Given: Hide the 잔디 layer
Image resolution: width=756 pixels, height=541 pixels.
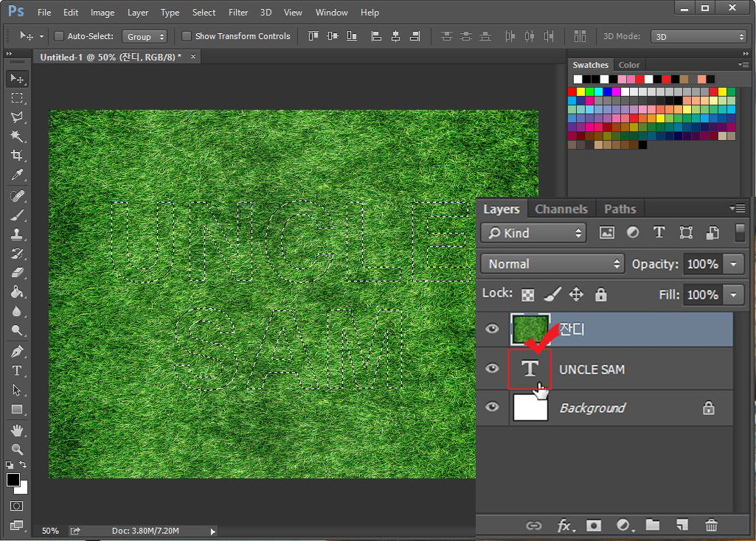Looking at the screenshot, I should pyautogui.click(x=492, y=329).
